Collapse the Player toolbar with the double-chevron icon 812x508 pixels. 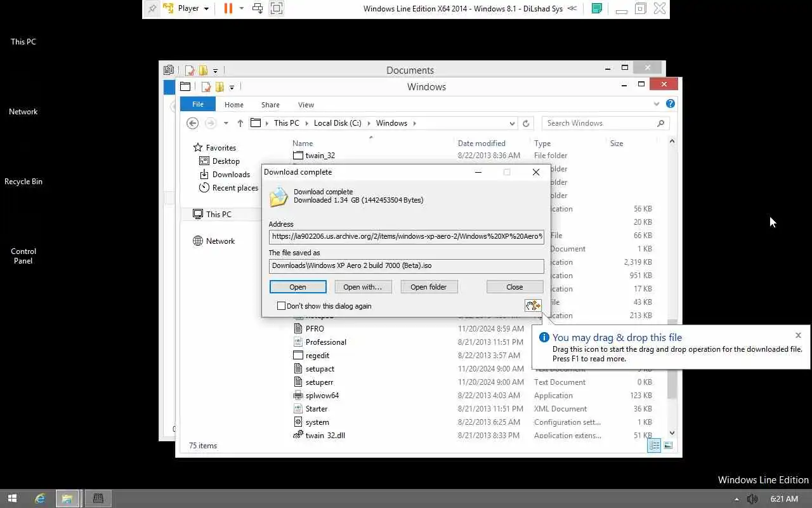pyautogui.click(x=572, y=8)
